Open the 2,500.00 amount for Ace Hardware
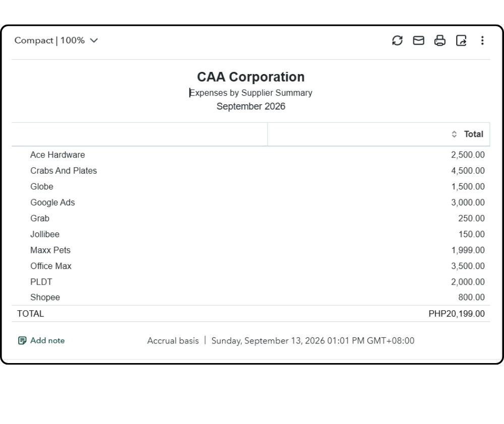504x424 pixels. 468,155
